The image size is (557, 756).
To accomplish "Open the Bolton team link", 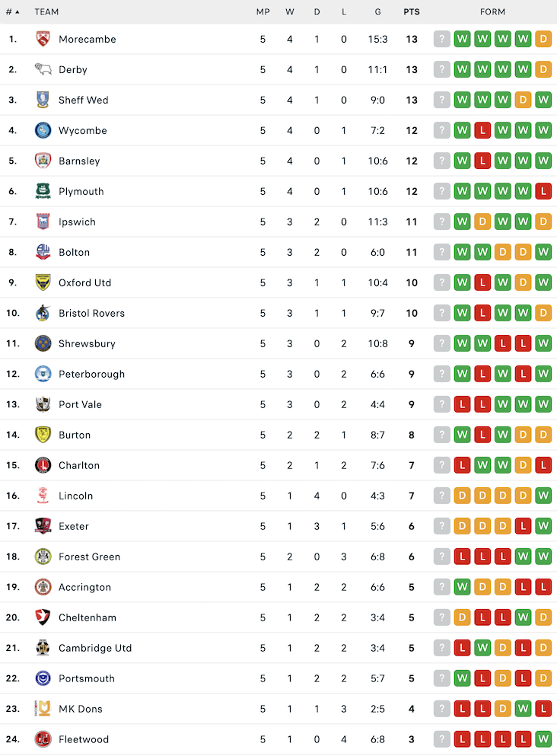I will 75,252.
